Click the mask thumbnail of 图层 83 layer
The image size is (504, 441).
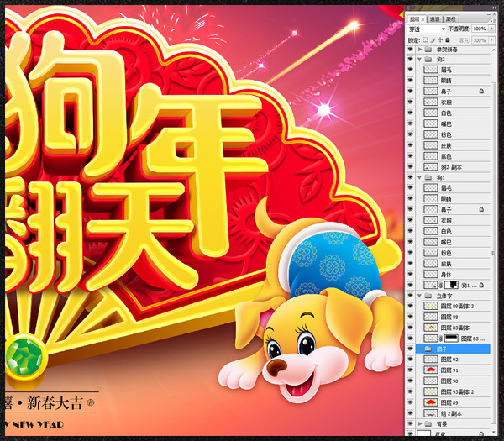(451, 339)
